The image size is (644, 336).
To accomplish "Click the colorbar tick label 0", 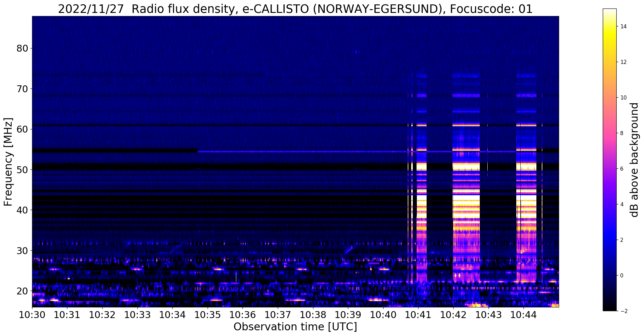I will pos(622,276).
